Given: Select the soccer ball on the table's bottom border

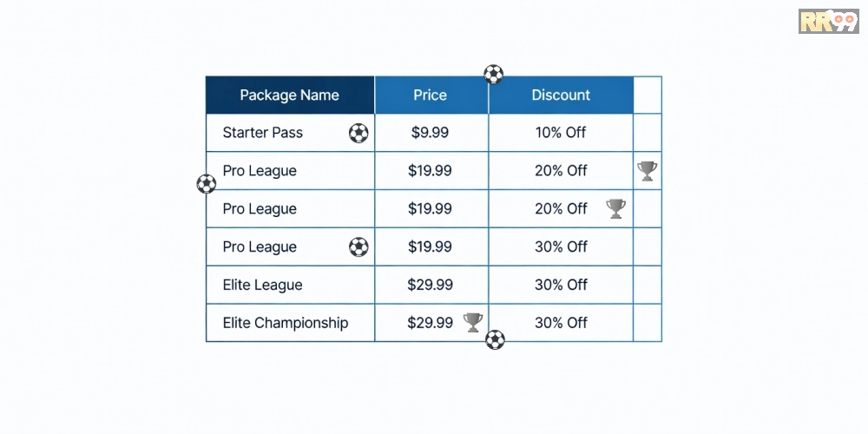Looking at the screenshot, I should coord(495,339).
